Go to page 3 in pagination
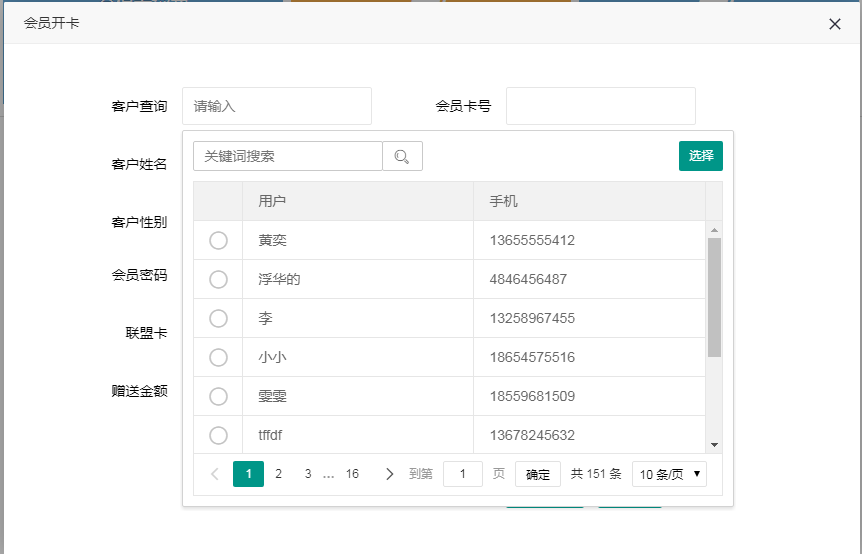Screen dimensions: 862x554 [308, 474]
